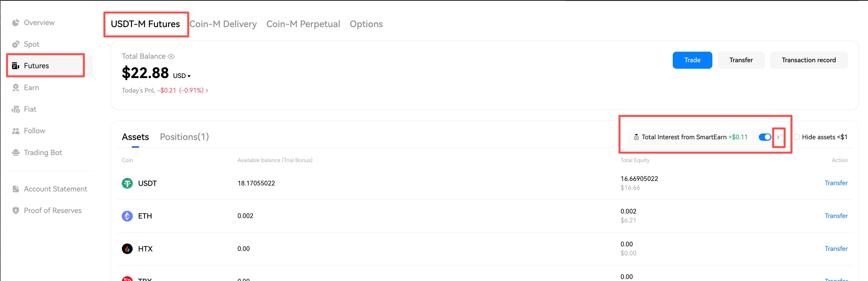Click the Trading Bot robot icon
The image size is (868, 281).
(x=16, y=153)
